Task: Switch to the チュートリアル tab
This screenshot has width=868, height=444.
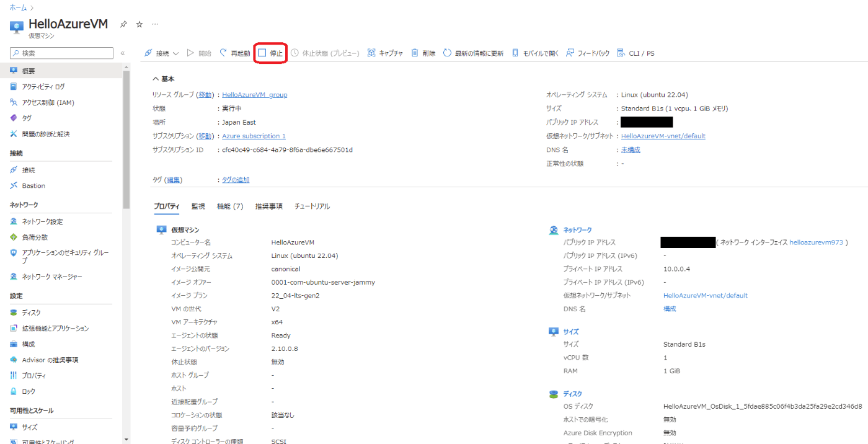Action: point(312,206)
